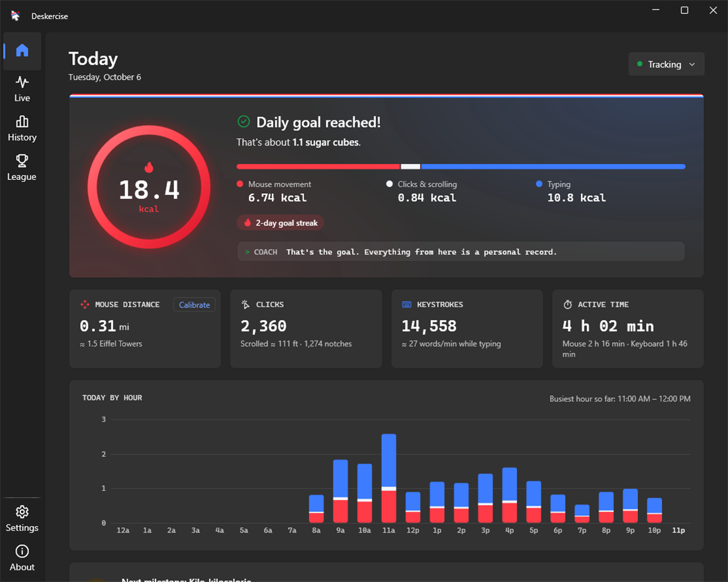The width and height of the screenshot is (728, 582).
Task: Select the 10p bar in the hourly chart
Action: tap(654, 510)
